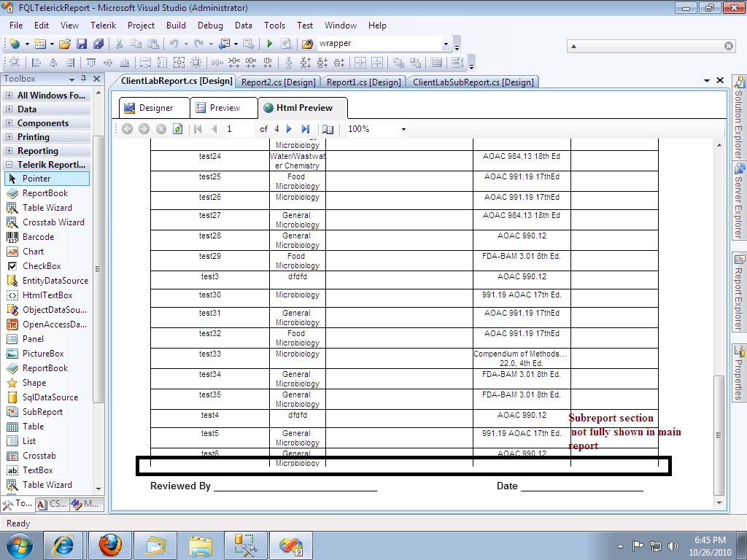Open the Properties side panel

click(739, 374)
